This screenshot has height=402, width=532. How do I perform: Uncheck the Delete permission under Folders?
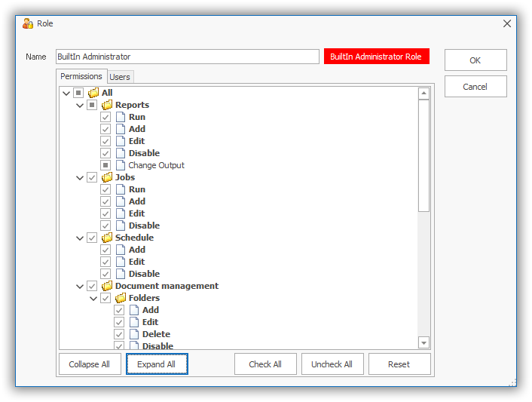[x=119, y=334]
